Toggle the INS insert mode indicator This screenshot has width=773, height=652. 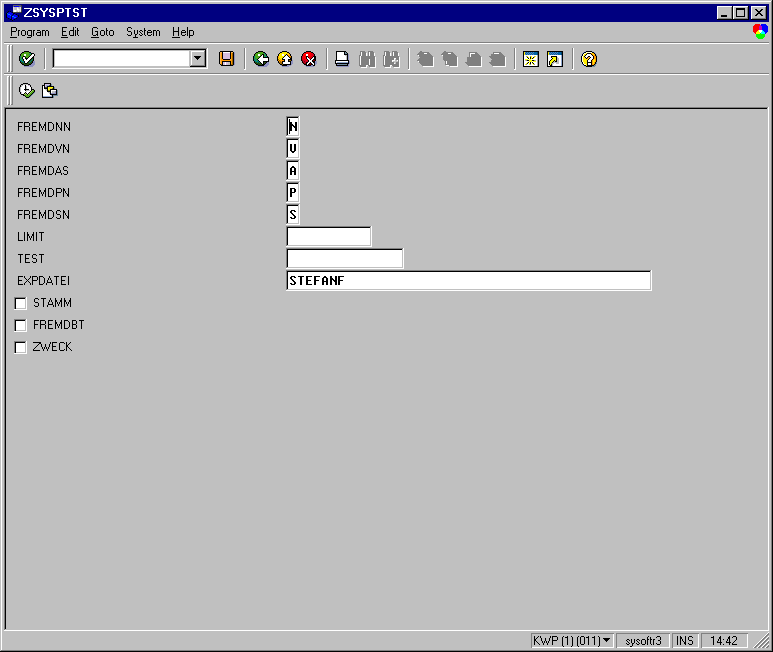click(x=684, y=641)
